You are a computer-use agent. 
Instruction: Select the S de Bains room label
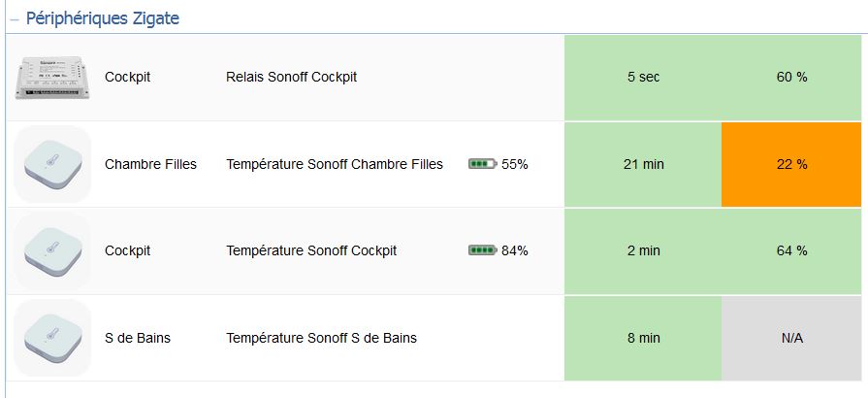[x=138, y=338]
